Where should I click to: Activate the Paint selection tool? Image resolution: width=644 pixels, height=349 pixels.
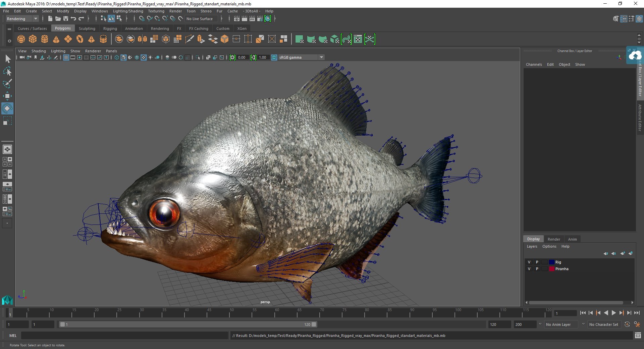click(x=7, y=84)
